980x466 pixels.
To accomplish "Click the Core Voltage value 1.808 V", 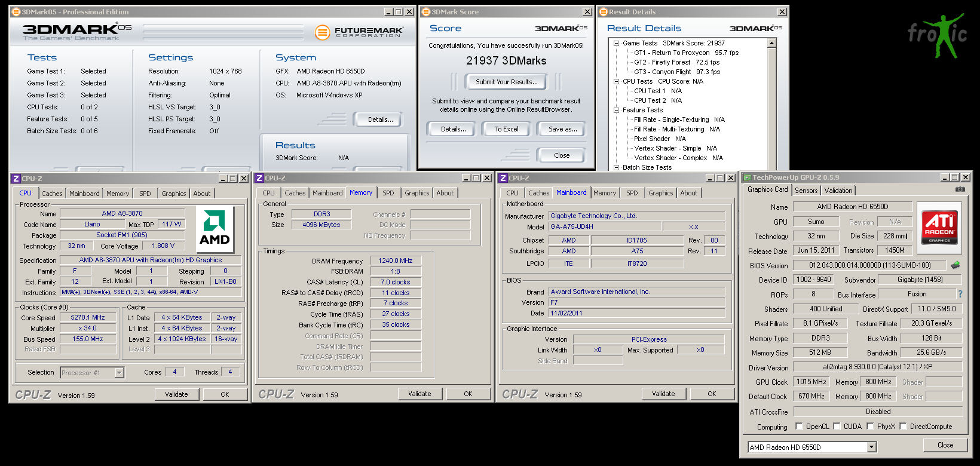I will click(163, 246).
